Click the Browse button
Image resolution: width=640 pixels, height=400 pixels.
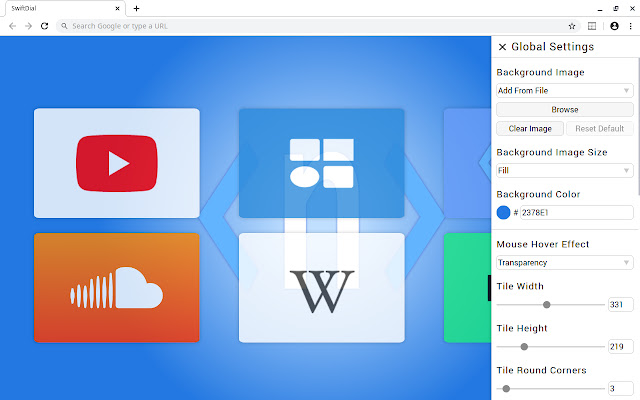click(x=564, y=109)
